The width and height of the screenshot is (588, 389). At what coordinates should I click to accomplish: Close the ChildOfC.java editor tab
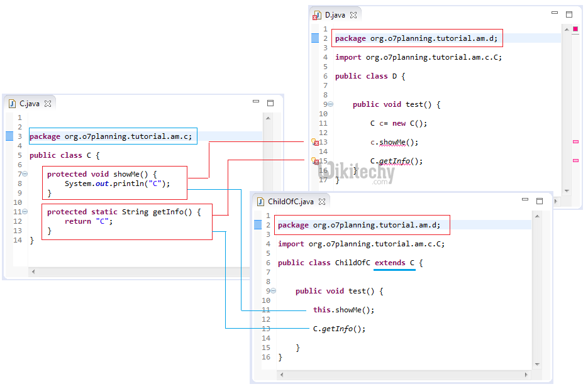click(x=322, y=202)
